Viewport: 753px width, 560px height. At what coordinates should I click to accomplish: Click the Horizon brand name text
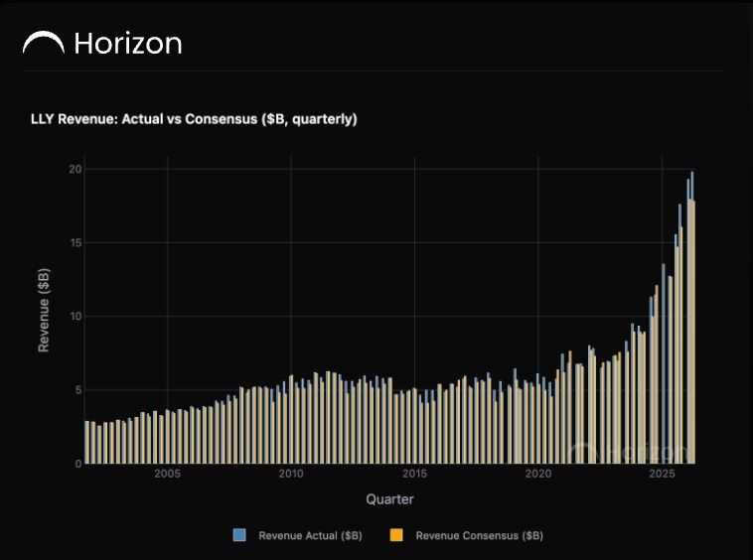pyautogui.click(x=128, y=44)
